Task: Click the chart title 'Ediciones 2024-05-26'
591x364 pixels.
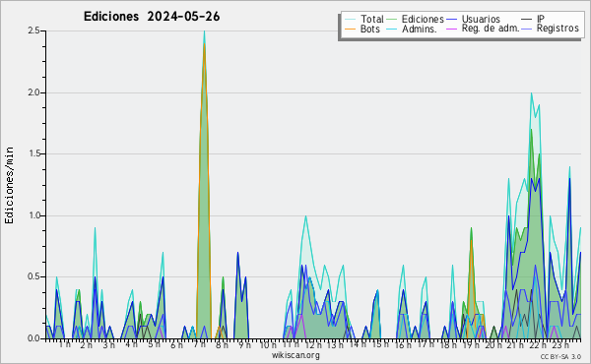Action: click(152, 17)
